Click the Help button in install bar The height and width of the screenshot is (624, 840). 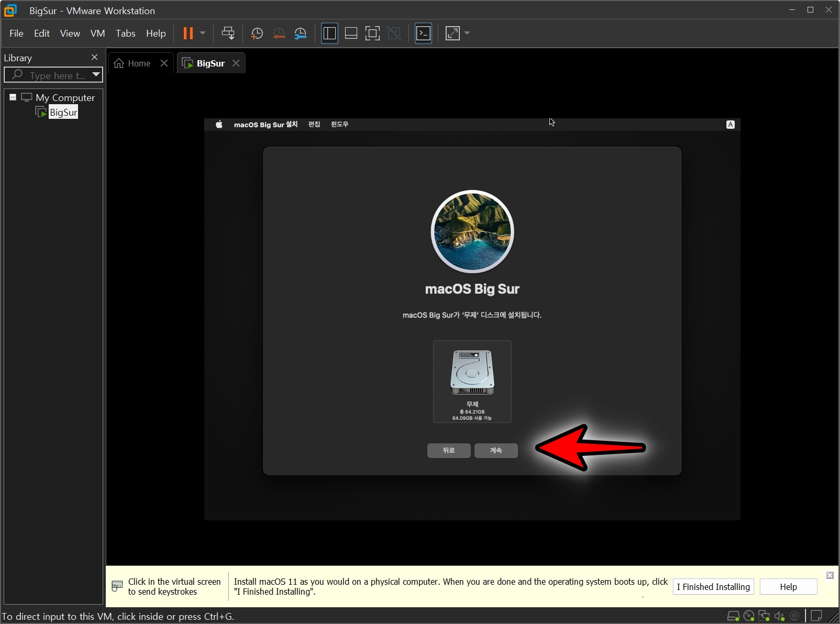[788, 587]
